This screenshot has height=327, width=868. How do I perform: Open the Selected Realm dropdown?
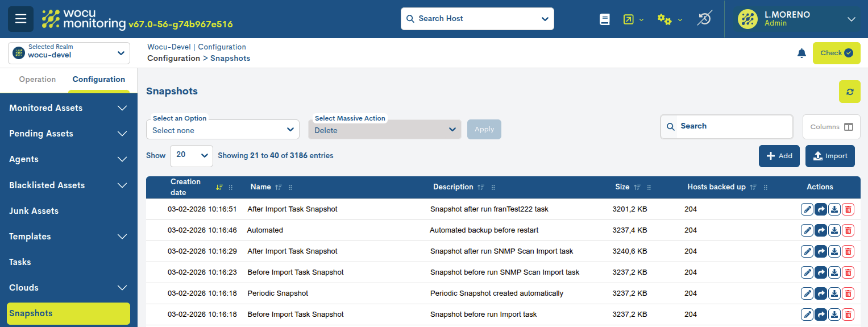pos(69,53)
